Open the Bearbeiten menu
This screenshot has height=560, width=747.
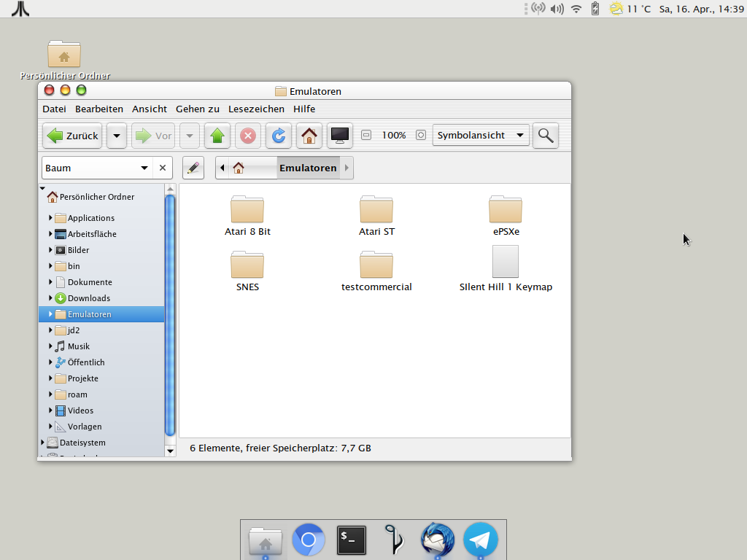99,109
